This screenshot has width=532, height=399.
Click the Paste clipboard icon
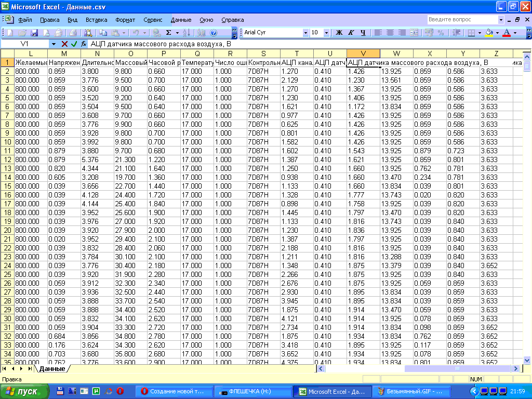point(115,33)
